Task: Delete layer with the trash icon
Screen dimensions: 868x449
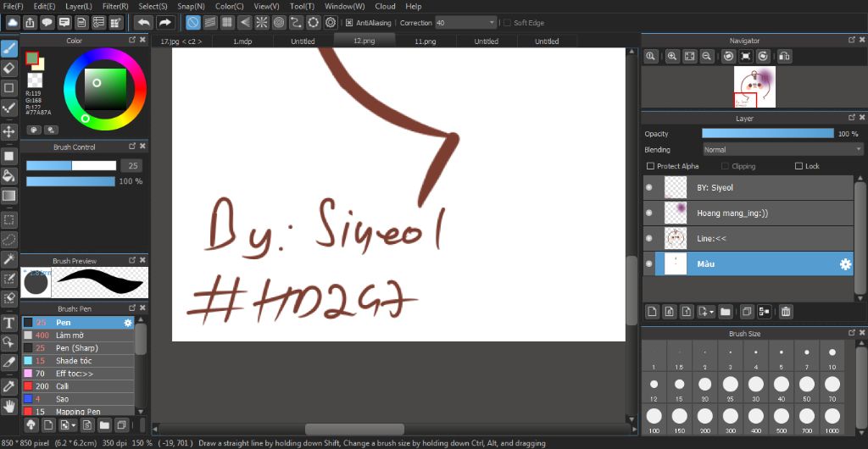Action: [x=785, y=312]
